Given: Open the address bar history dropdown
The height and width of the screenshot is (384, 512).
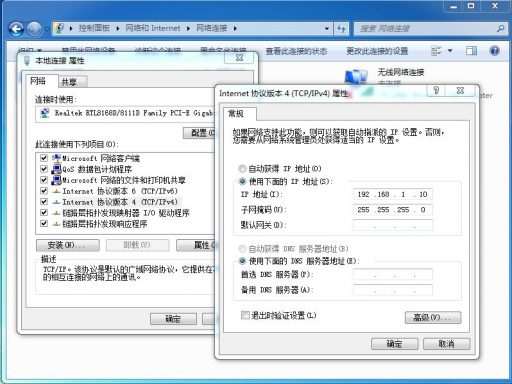Looking at the screenshot, I should 327,29.
